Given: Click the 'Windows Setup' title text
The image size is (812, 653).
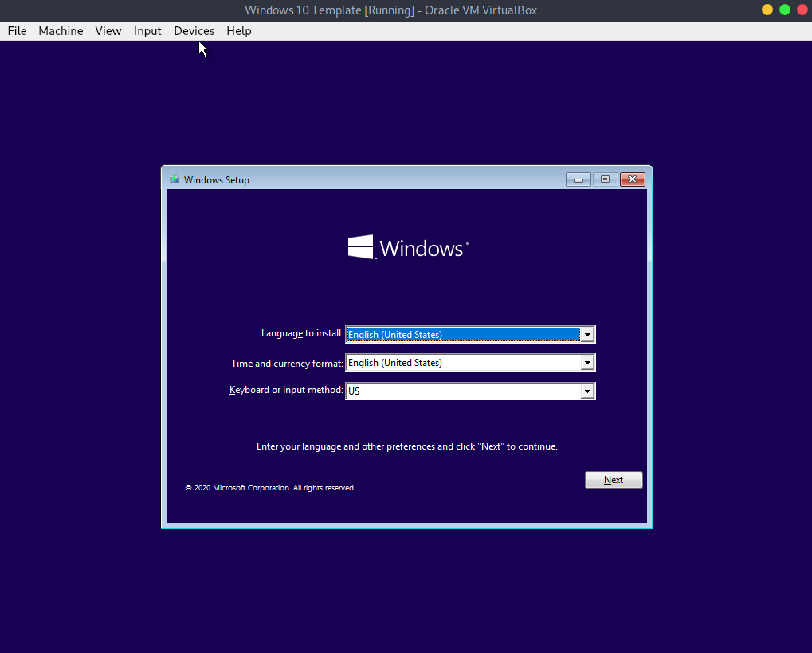Looking at the screenshot, I should (x=217, y=180).
